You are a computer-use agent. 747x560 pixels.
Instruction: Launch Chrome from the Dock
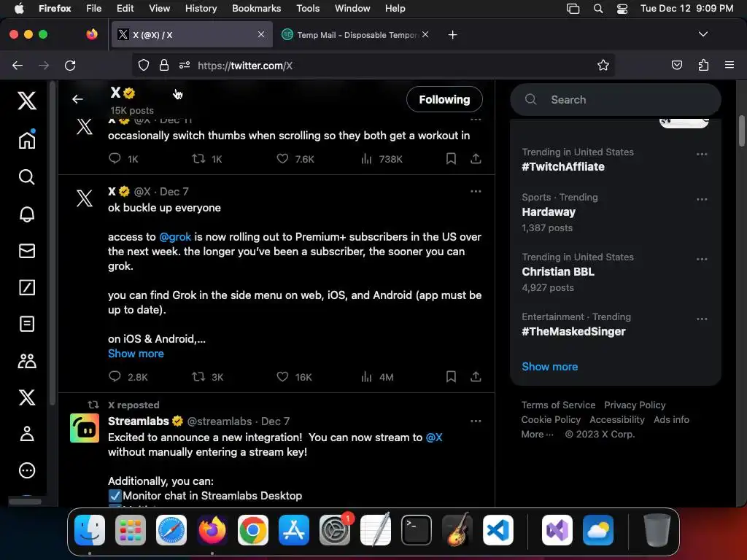tap(252, 529)
